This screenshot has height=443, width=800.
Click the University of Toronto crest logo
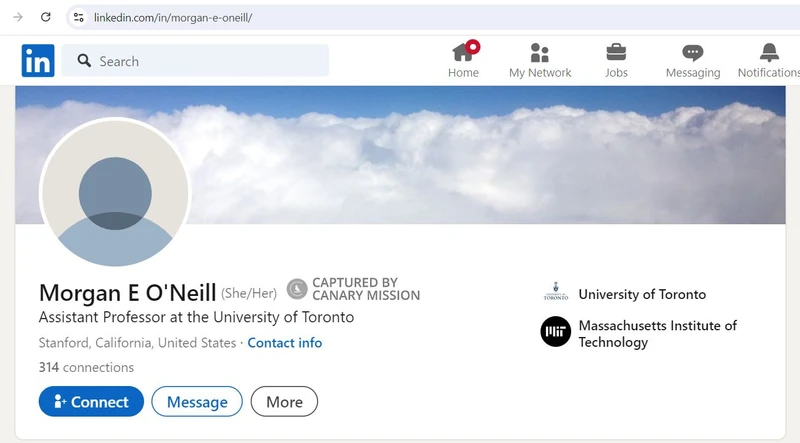click(x=556, y=291)
